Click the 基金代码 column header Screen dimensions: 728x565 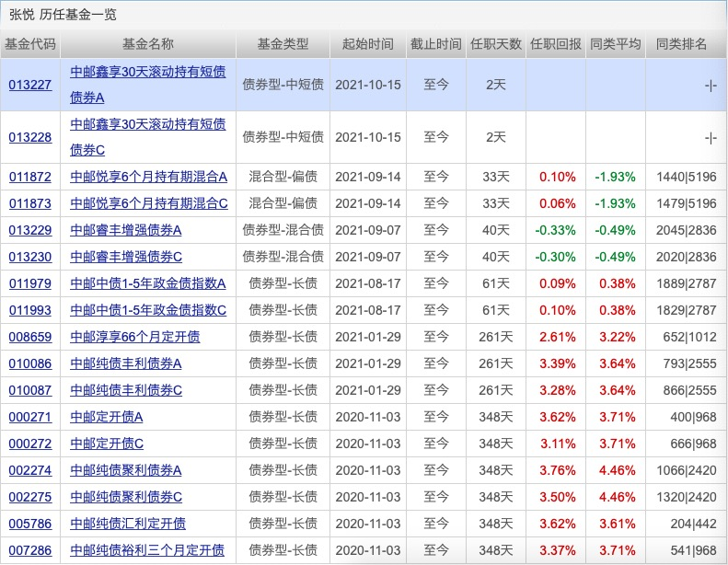pyautogui.click(x=30, y=44)
